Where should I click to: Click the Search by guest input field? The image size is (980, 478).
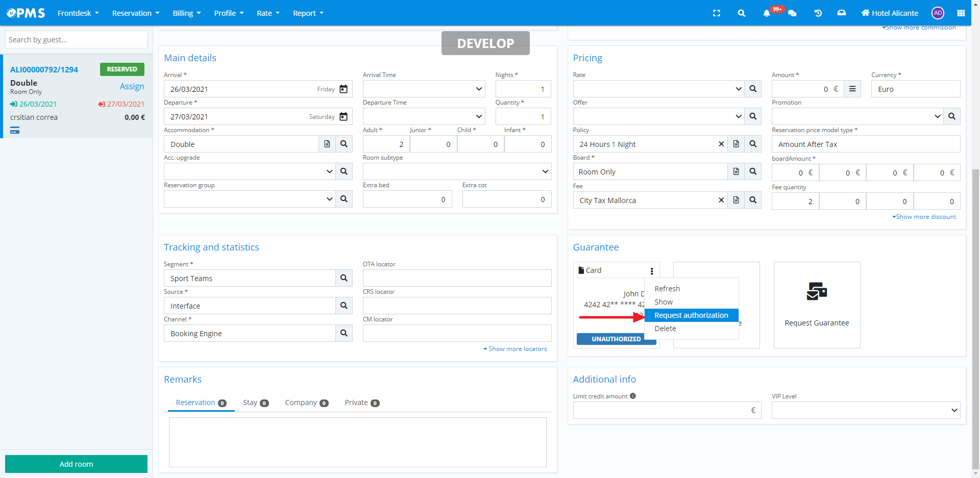coord(76,40)
